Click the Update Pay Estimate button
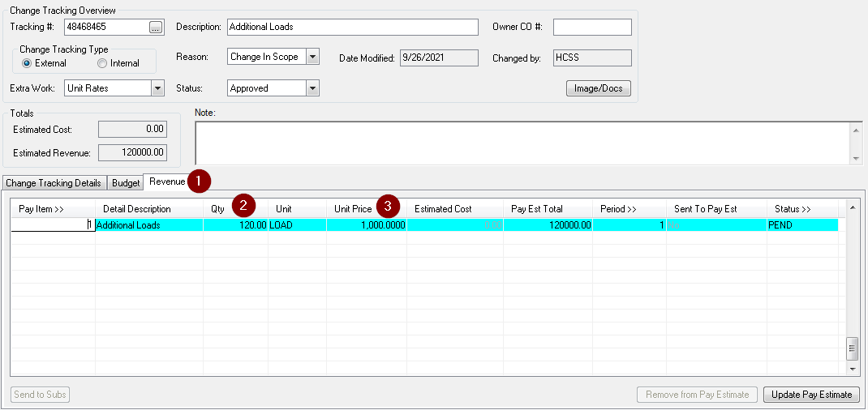 pyautogui.click(x=811, y=395)
